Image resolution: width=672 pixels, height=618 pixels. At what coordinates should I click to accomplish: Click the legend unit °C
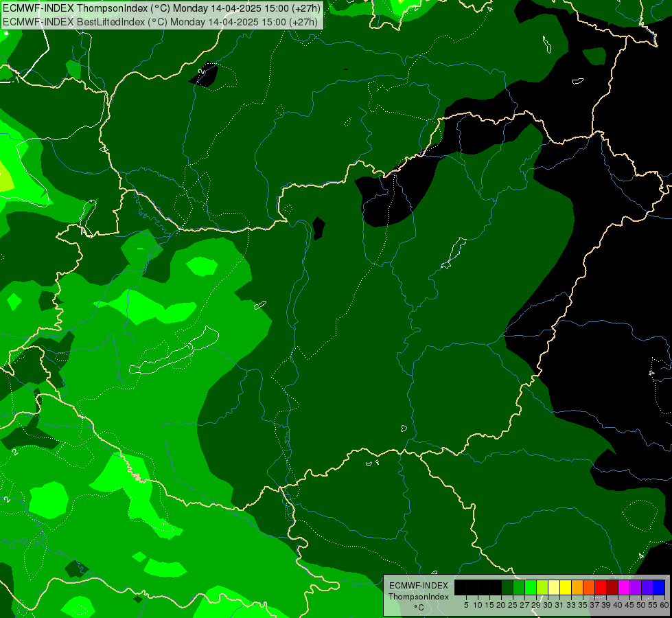point(419,608)
